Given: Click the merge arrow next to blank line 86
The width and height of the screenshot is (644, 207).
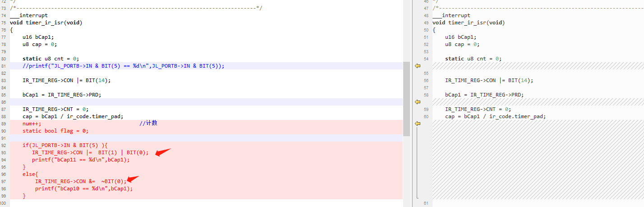Looking at the screenshot, I should coord(418,102).
